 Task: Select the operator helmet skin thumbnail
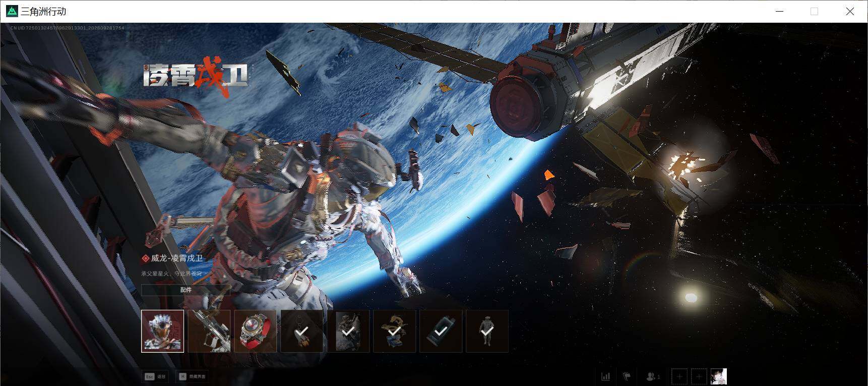click(x=162, y=331)
